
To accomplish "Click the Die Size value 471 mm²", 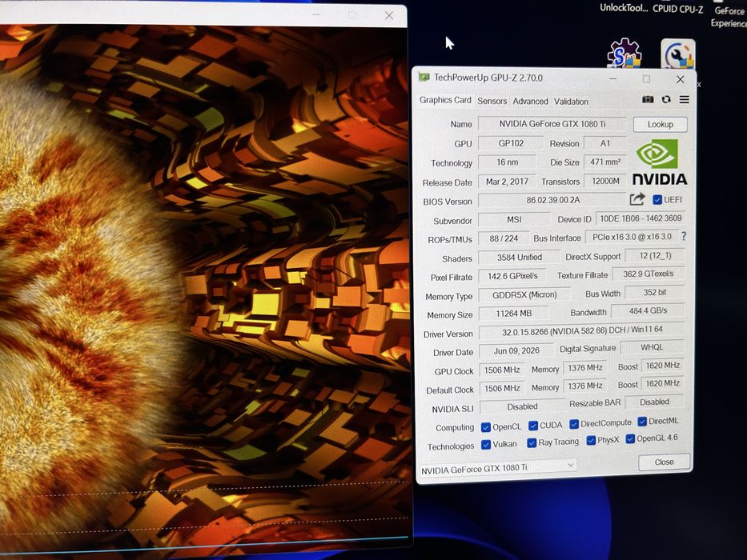I will [x=605, y=162].
